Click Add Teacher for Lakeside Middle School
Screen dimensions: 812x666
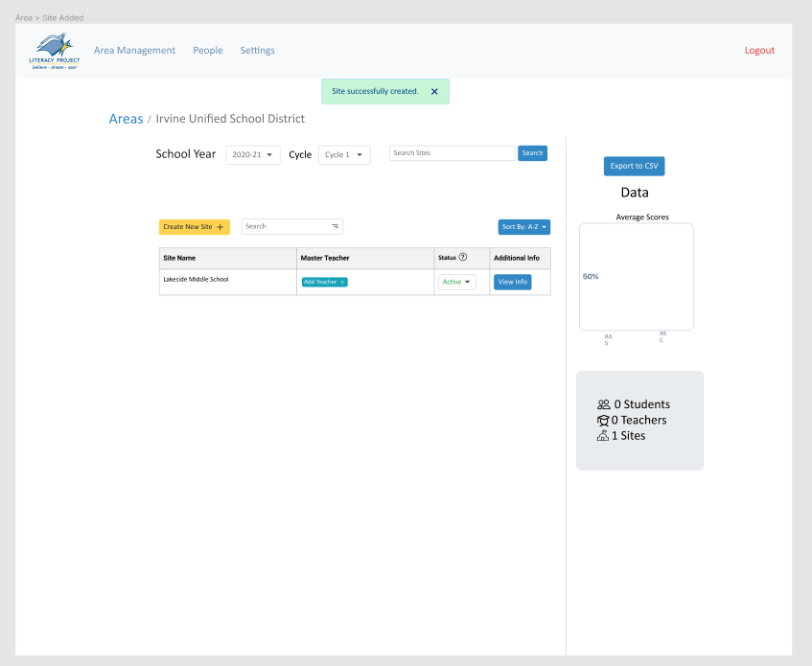pyautogui.click(x=324, y=282)
